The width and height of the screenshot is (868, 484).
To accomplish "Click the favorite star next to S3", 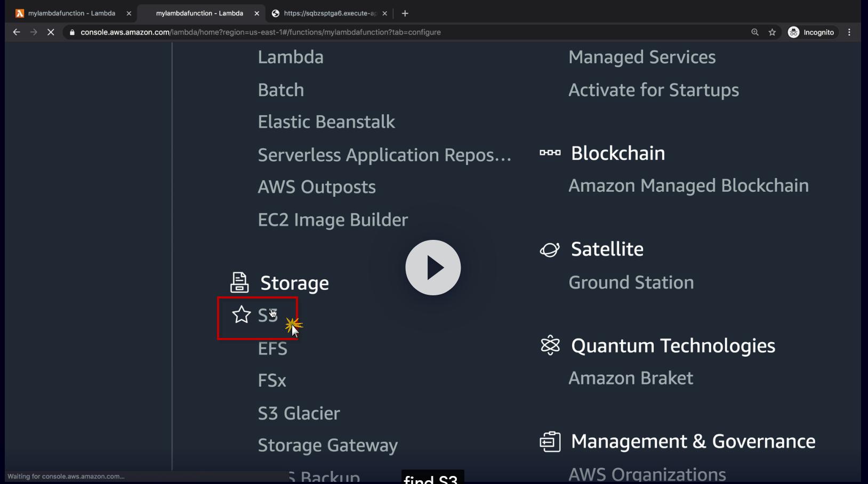I will tap(242, 314).
